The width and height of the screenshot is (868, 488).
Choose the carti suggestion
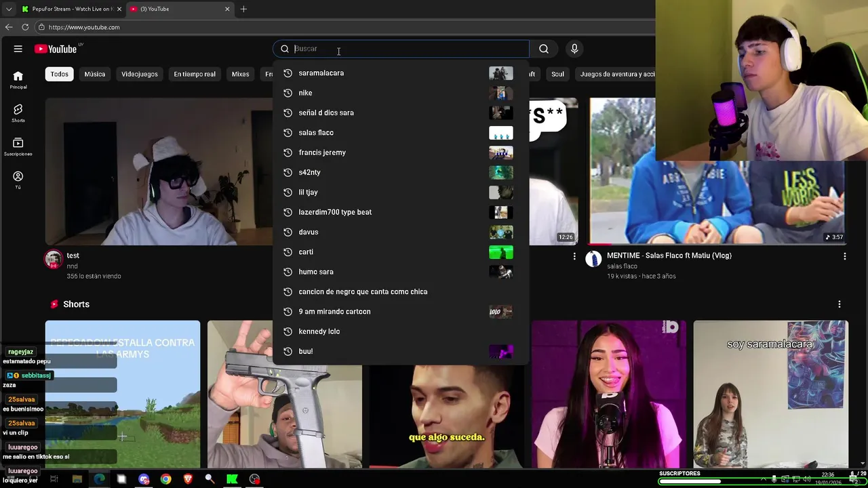click(401, 252)
